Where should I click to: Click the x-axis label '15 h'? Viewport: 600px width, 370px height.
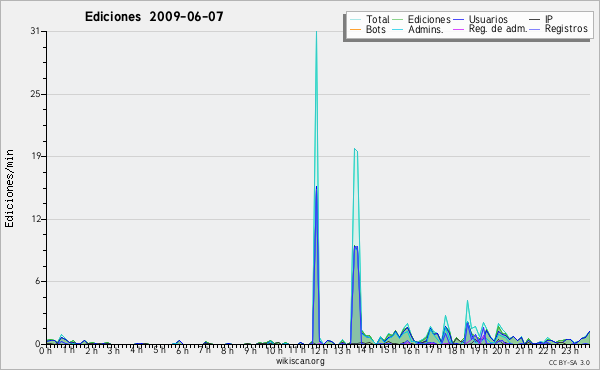(388, 350)
